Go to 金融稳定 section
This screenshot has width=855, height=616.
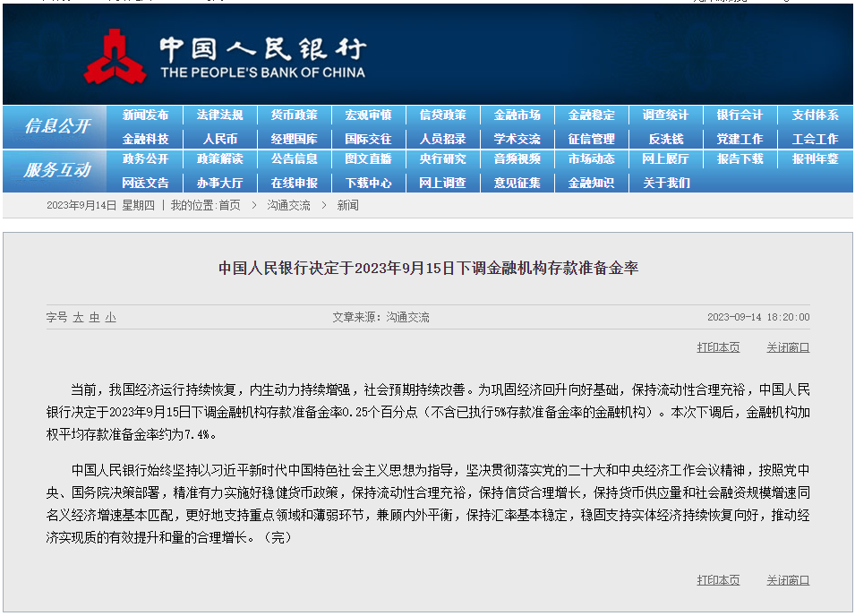(591, 115)
